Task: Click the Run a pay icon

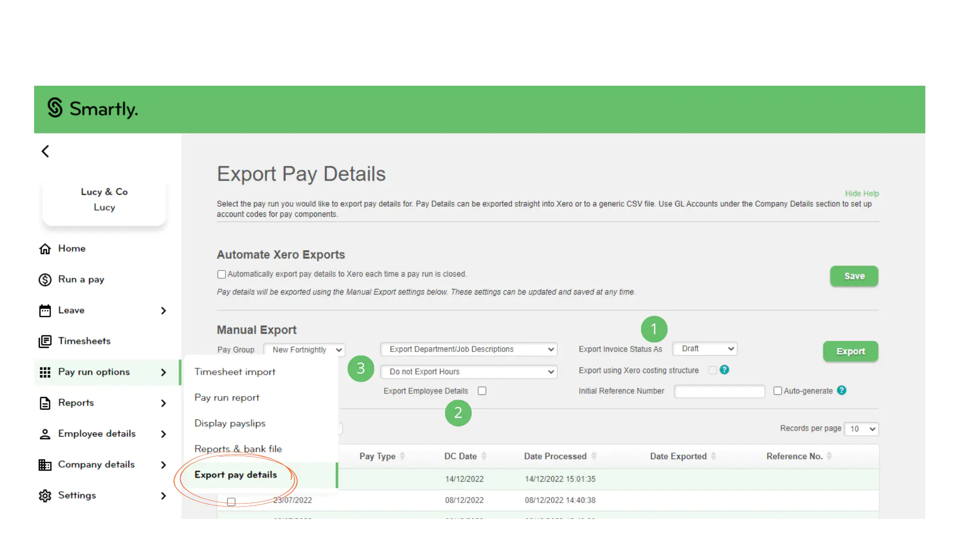Action: tap(45, 279)
